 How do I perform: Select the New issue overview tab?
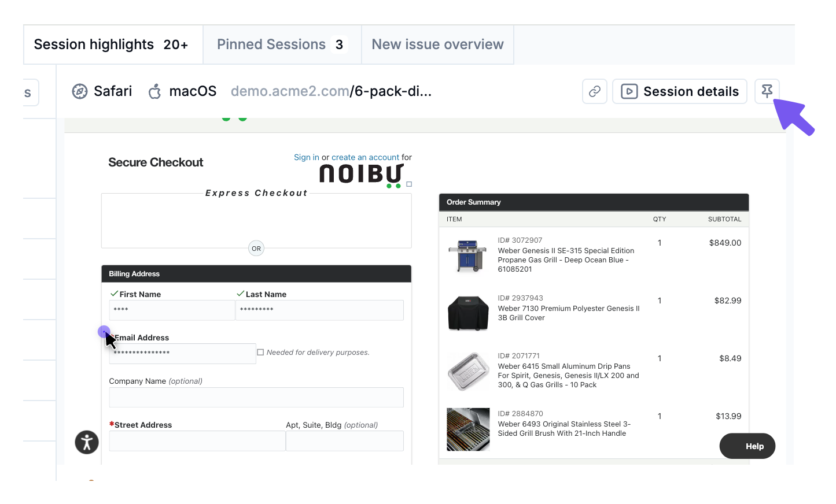(x=438, y=45)
